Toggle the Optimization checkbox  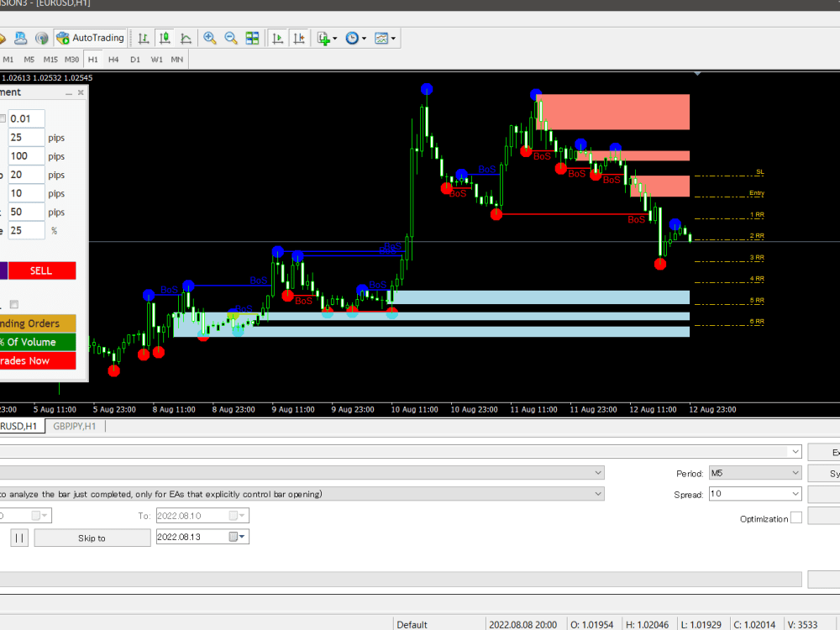[x=796, y=517]
